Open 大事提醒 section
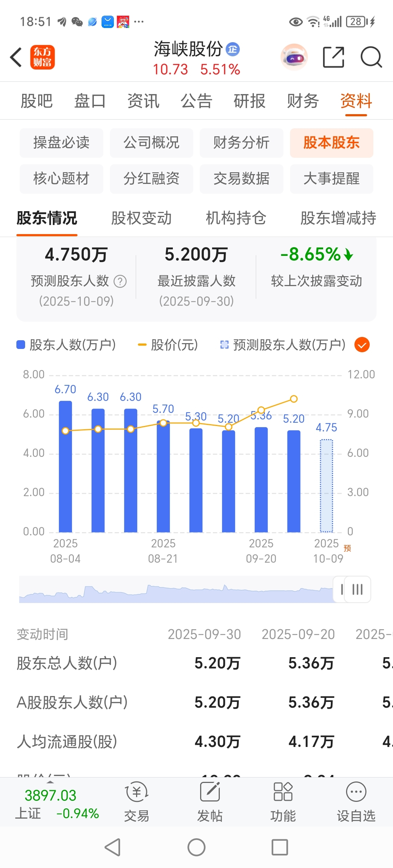393x868 pixels. (x=332, y=179)
